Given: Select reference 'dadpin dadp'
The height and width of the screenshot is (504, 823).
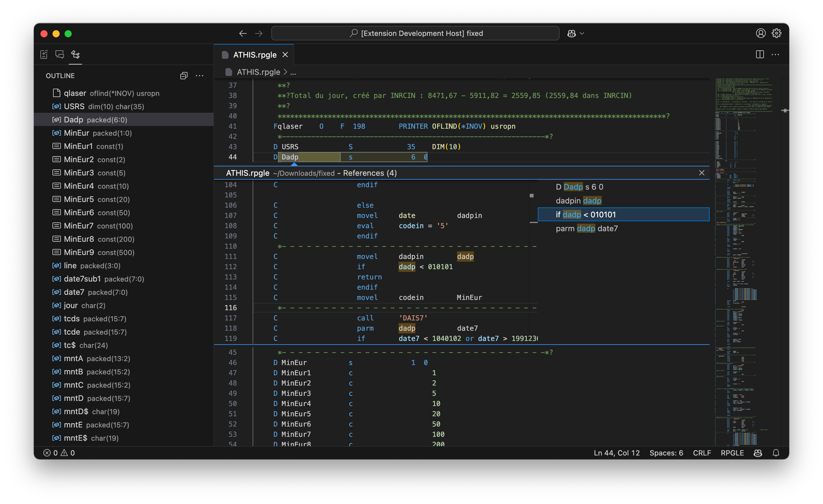Looking at the screenshot, I should (x=623, y=201).
